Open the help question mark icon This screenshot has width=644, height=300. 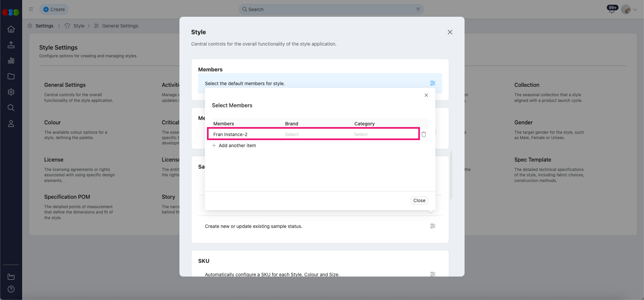(11, 289)
